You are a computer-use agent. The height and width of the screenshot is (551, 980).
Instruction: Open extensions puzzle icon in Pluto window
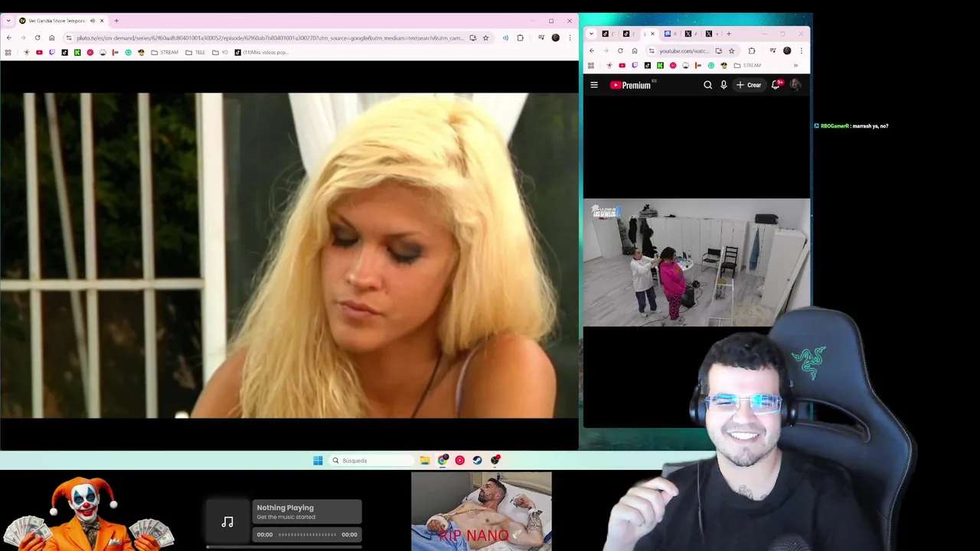coord(520,37)
